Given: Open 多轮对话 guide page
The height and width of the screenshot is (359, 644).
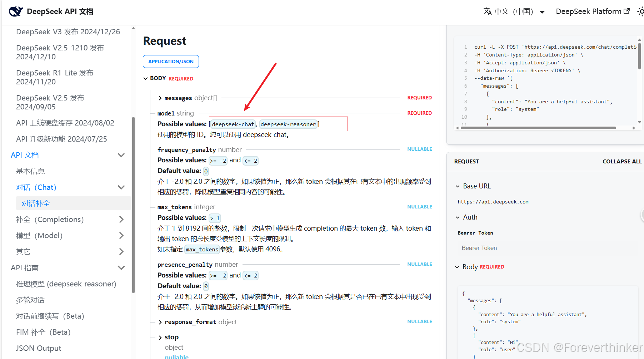Looking at the screenshot, I should pyautogui.click(x=30, y=300).
